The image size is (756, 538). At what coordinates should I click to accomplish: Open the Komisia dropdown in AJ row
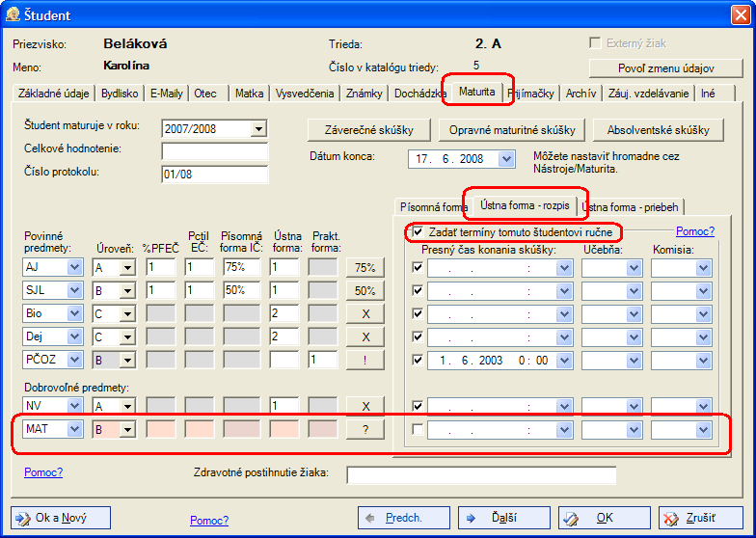tap(704, 268)
